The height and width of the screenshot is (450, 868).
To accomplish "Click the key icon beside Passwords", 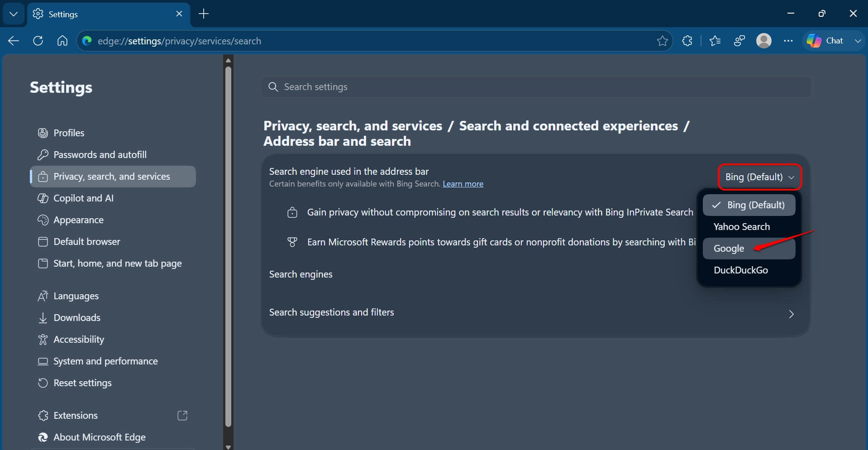I will coord(43,154).
